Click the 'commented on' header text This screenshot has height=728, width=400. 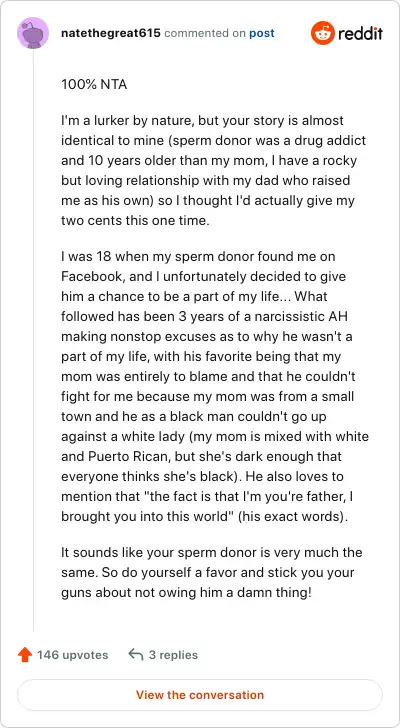pyautogui.click(x=205, y=33)
